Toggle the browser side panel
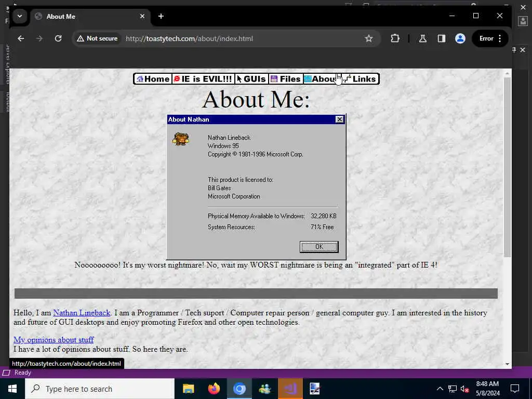 pyautogui.click(x=442, y=38)
